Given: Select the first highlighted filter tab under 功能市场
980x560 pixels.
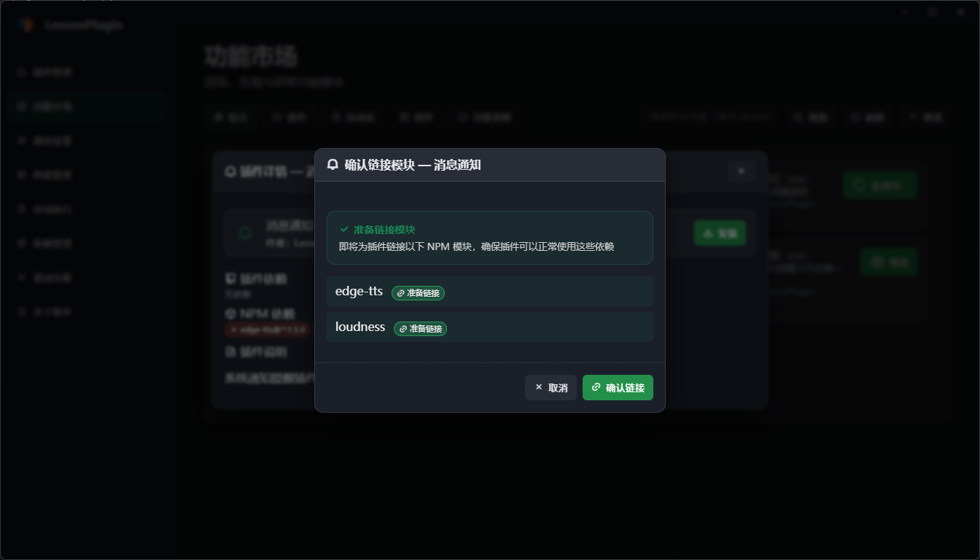Looking at the screenshot, I should point(230,117).
